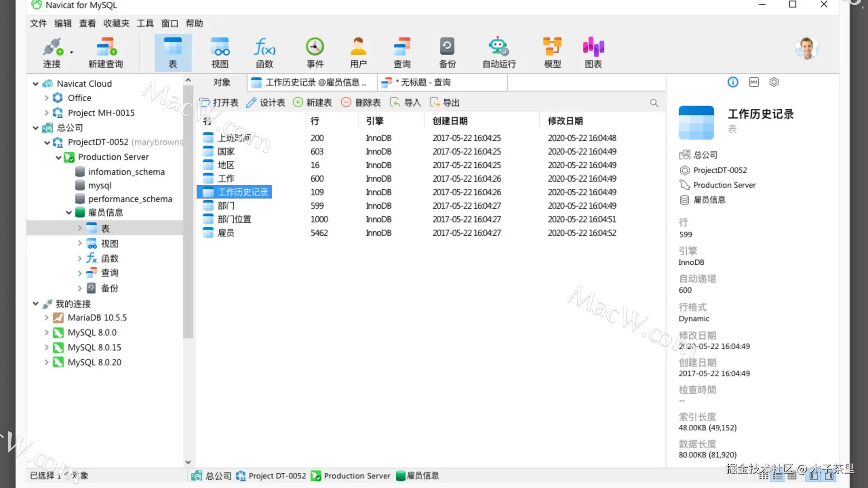Click the 新建表 button

[312, 103]
